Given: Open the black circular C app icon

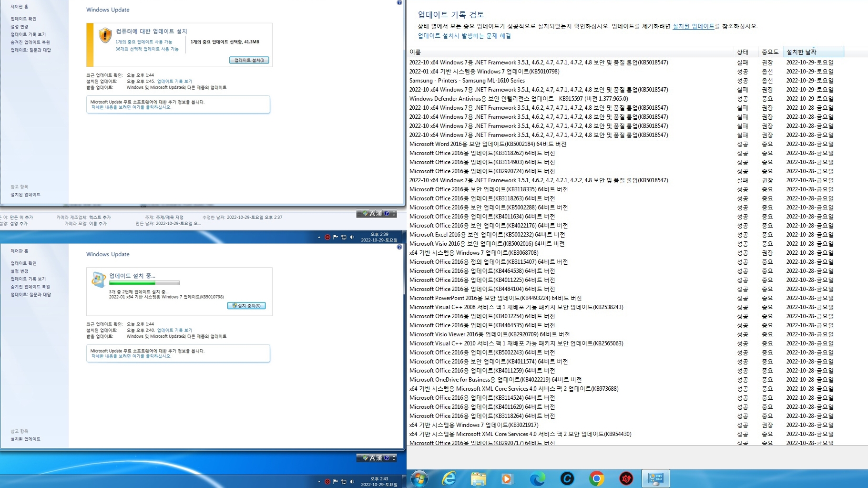Looking at the screenshot, I should click(x=567, y=478).
